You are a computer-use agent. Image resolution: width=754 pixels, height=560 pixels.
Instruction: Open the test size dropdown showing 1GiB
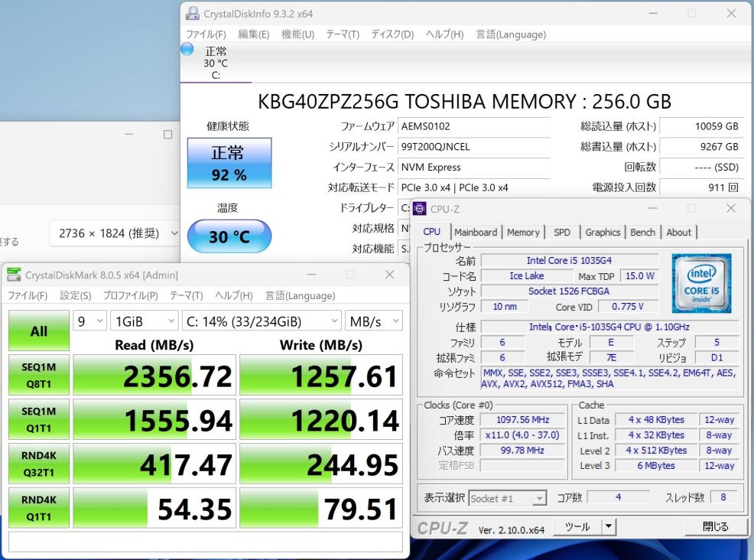(x=145, y=321)
